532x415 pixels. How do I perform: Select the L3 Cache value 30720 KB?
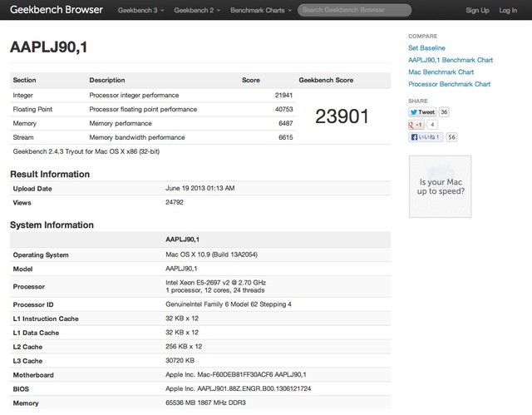tap(180, 361)
